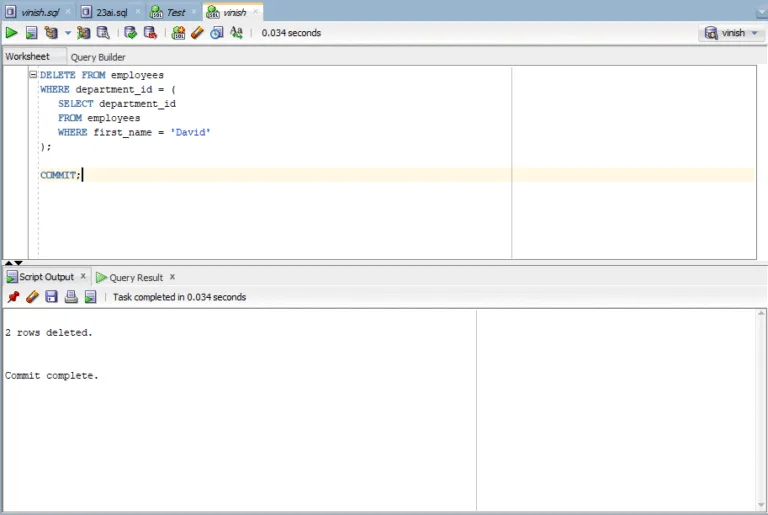Clear the script output with eraser
Screen dimensions: 768x515
pos(32,296)
